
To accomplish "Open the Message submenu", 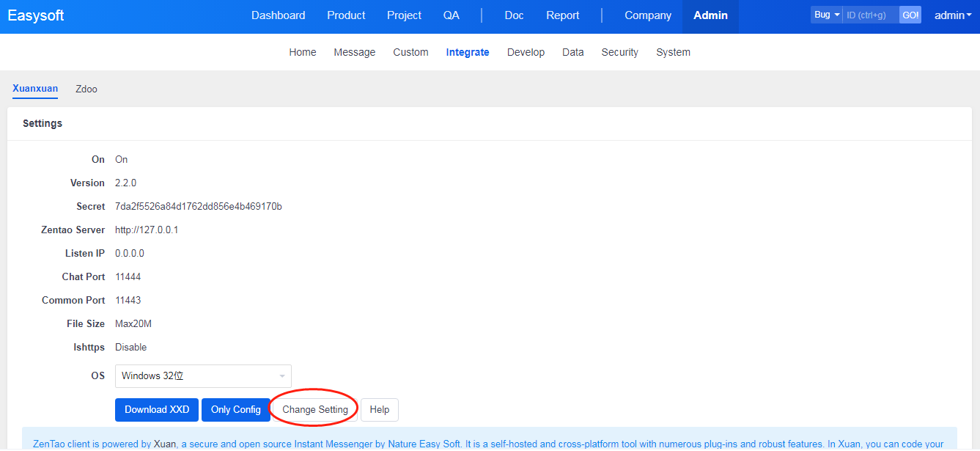I will click(x=355, y=52).
